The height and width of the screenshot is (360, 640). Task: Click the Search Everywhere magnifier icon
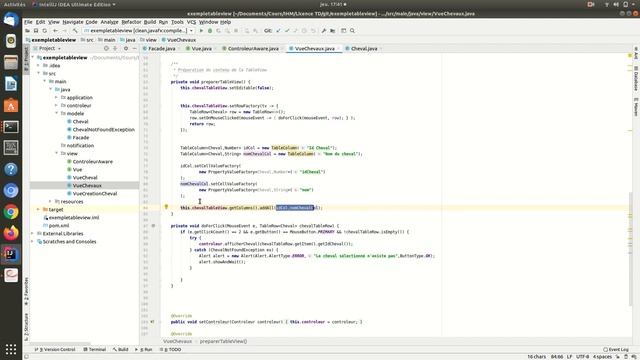[352, 31]
